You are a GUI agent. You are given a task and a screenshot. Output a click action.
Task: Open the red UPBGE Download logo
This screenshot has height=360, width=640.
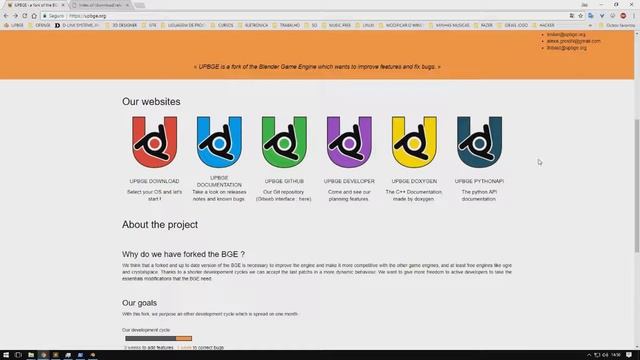pyautogui.click(x=154, y=142)
